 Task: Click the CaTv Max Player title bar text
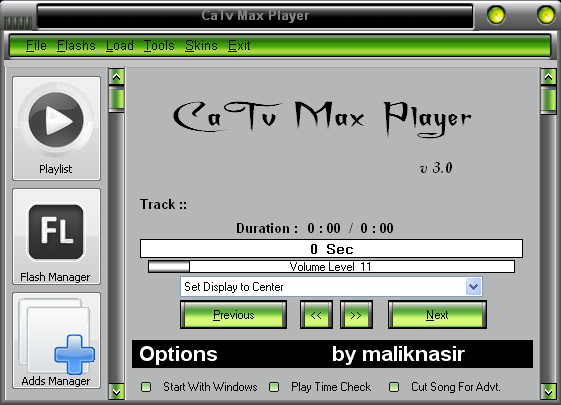[x=255, y=15]
